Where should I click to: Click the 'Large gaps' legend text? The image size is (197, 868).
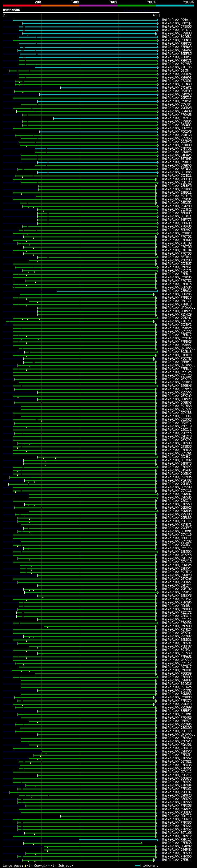(13, 866)
